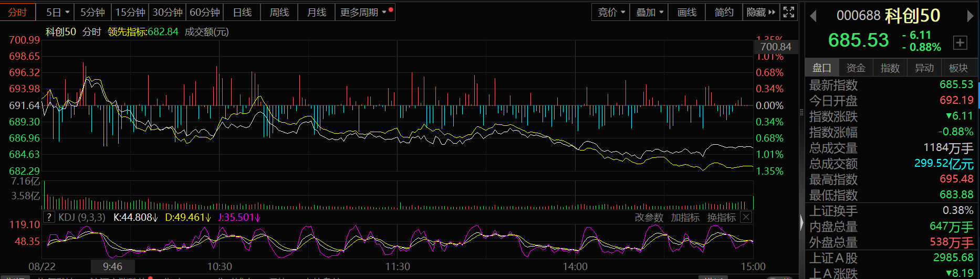Go to next stock with right arrow

[970, 16]
